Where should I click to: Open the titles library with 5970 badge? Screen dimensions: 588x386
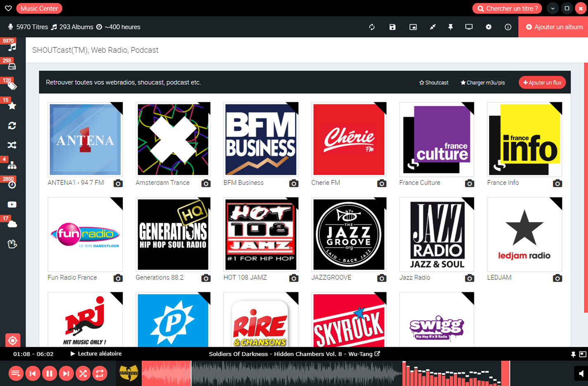(x=12, y=47)
